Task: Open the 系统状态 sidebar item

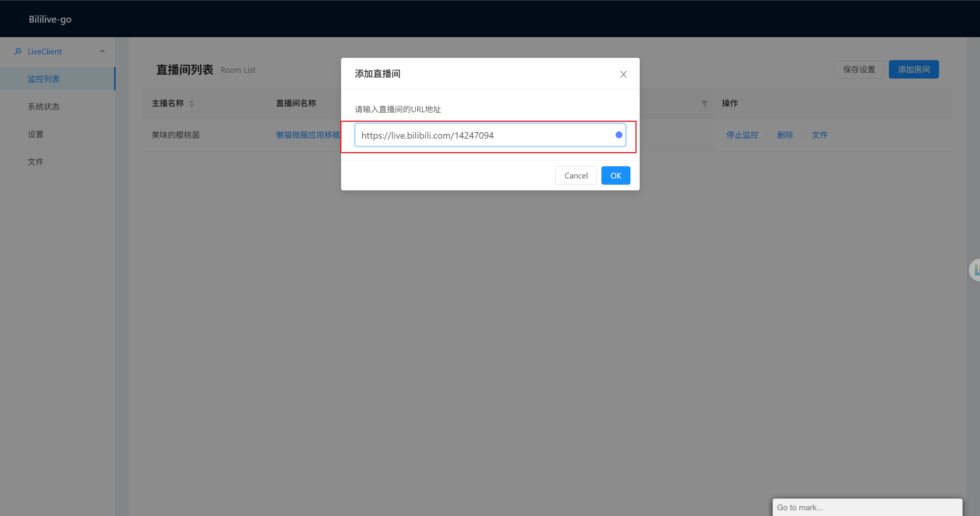Action: pos(44,106)
